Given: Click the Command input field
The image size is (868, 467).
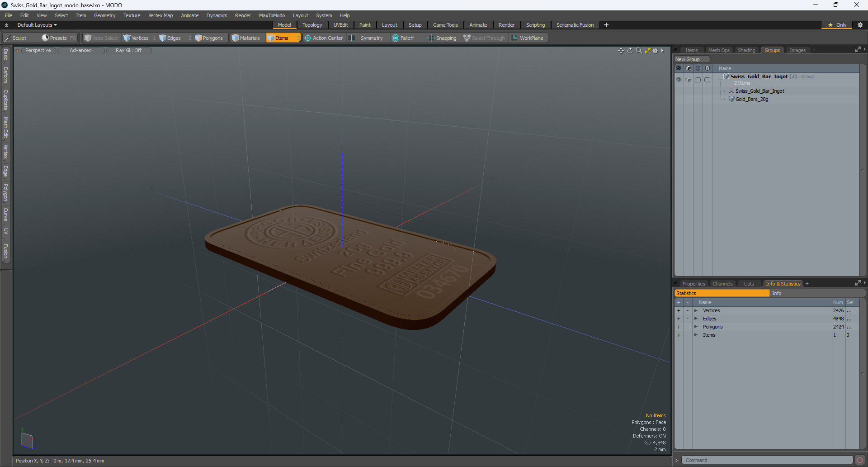Looking at the screenshot, I should pos(767,460).
